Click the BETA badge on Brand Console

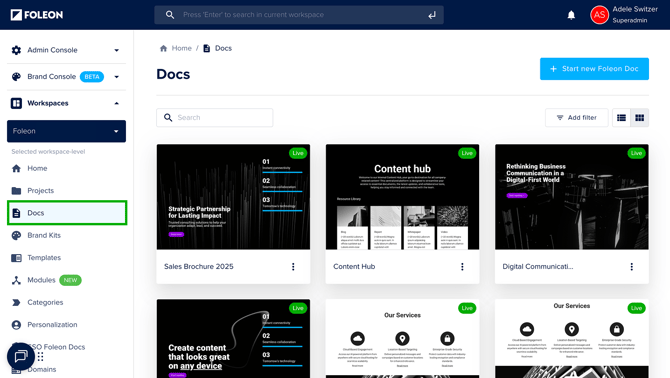(x=92, y=77)
